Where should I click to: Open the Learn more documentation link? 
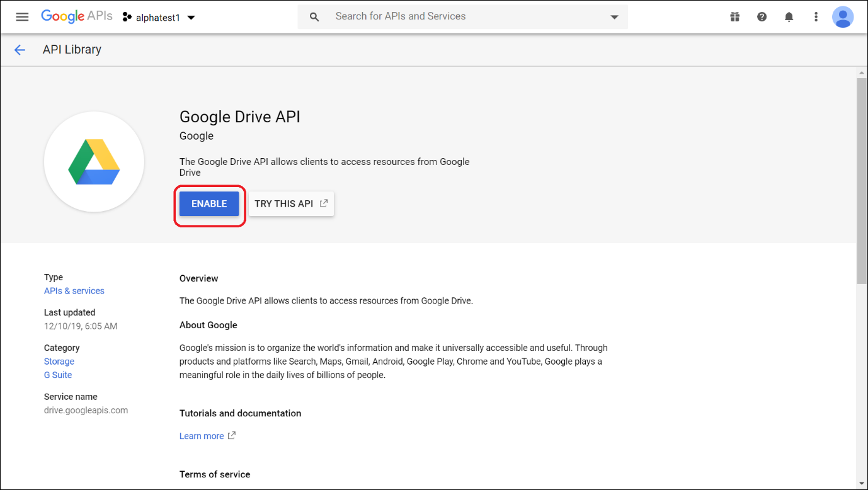pyautogui.click(x=202, y=436)
